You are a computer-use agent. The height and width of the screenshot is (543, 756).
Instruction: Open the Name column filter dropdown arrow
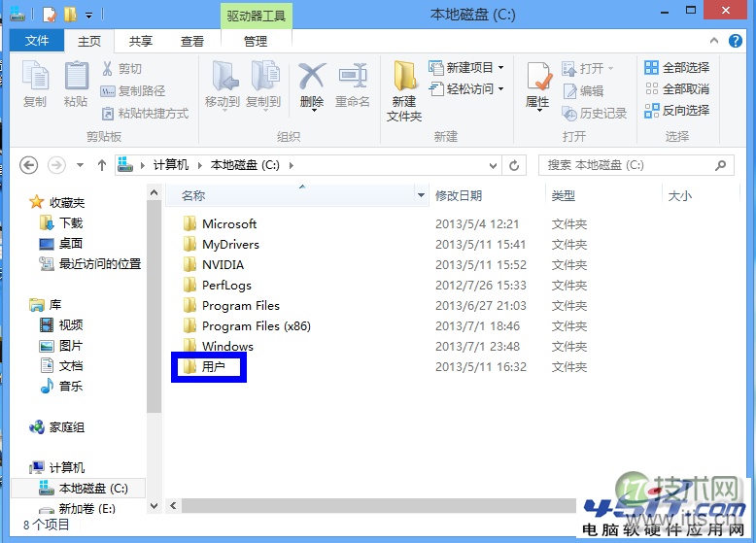(421, 195)
